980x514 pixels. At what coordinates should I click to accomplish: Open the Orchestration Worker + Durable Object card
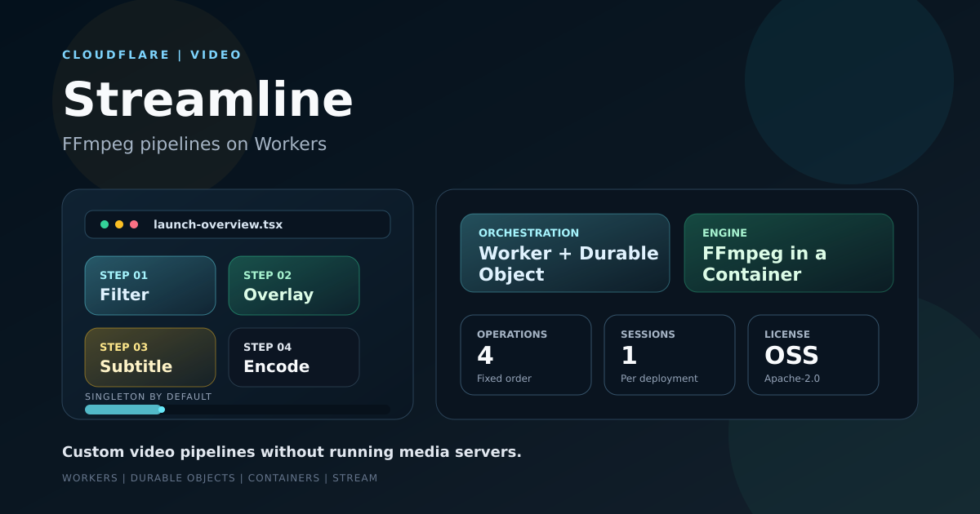pos(565,253)
